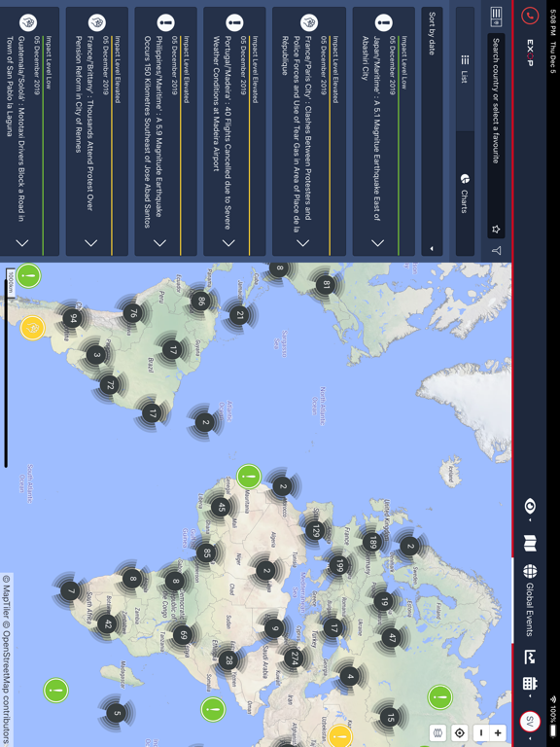Open the building grid dropdown menu
The image size is (560, 747).
pyautogui.click(x=530, y=686)
